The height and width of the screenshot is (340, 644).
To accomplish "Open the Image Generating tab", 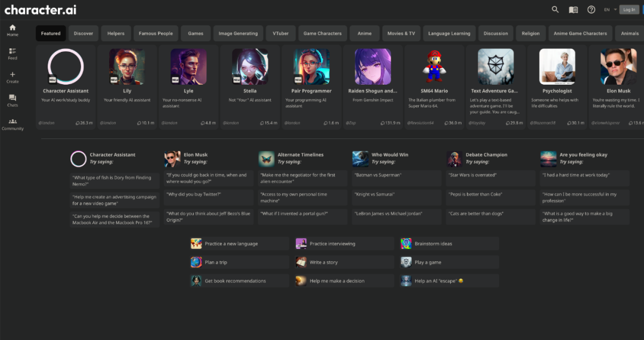I will tap(238, 33).
